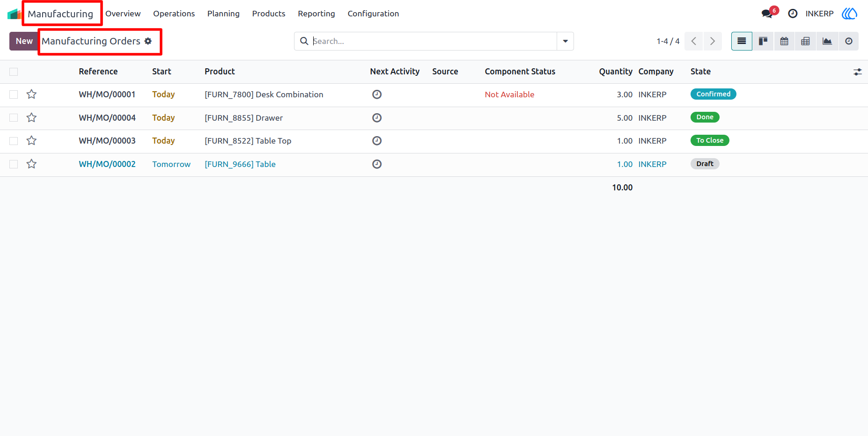
Task: Tick the checkbox for WH/MO/00004 row
Action: click(14, 118)
